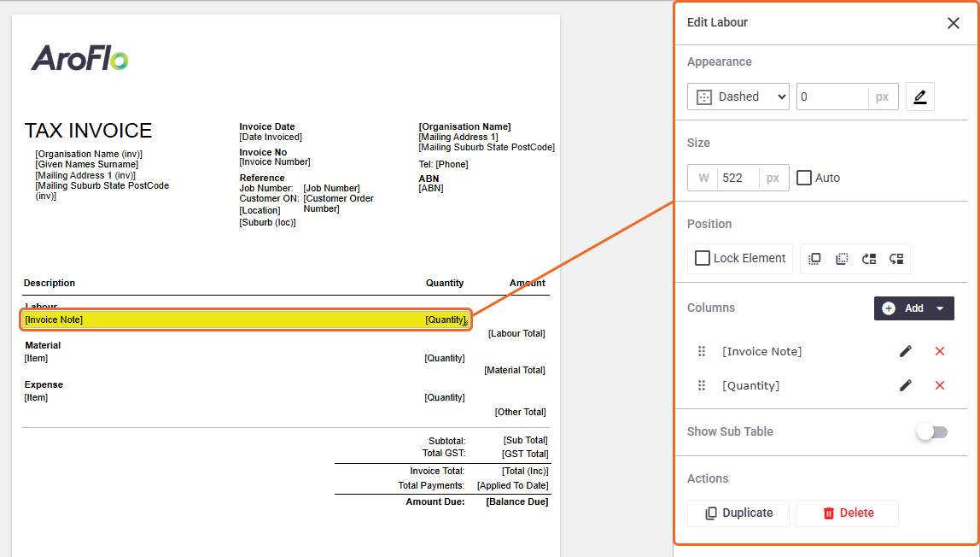Edit the [Quantity] column pencil icon
The height and width of the screenshot is (557, 980).
(x=906, y=385)
